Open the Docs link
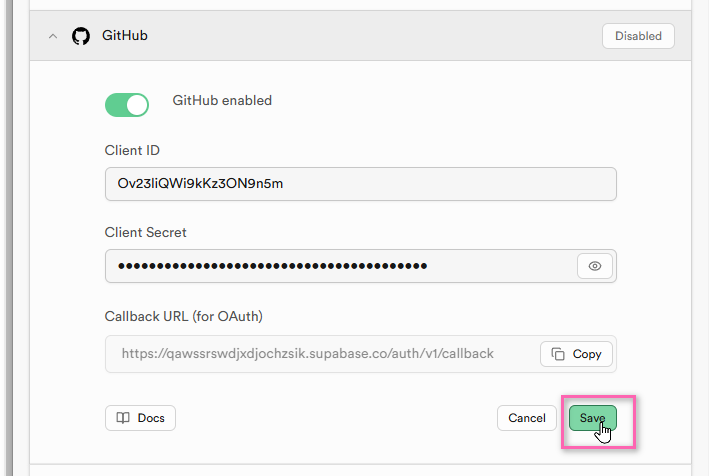709x476 pixels. (140, 418)
